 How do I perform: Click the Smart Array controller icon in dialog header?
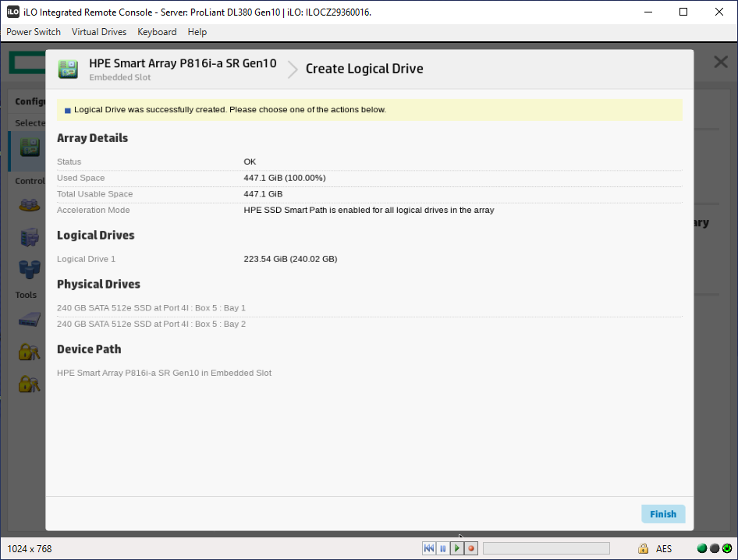click(x=68, y=69)
